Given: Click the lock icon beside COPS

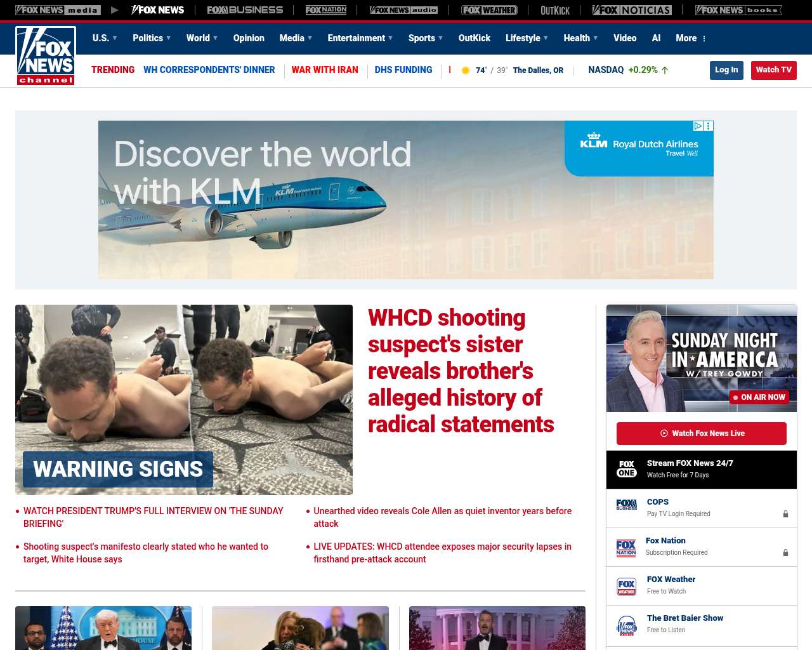Looking at the screenshot, I should 785,514.
